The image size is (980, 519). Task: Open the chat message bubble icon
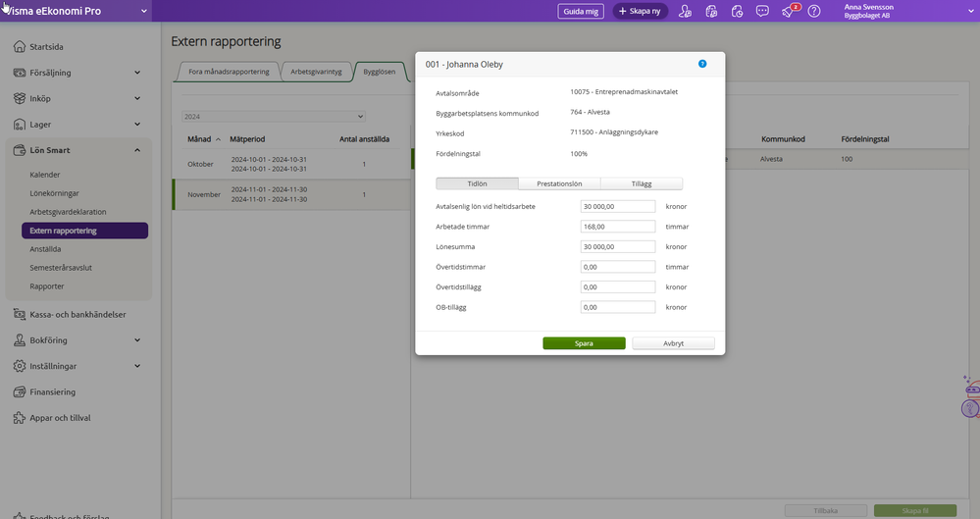(762, 11)
